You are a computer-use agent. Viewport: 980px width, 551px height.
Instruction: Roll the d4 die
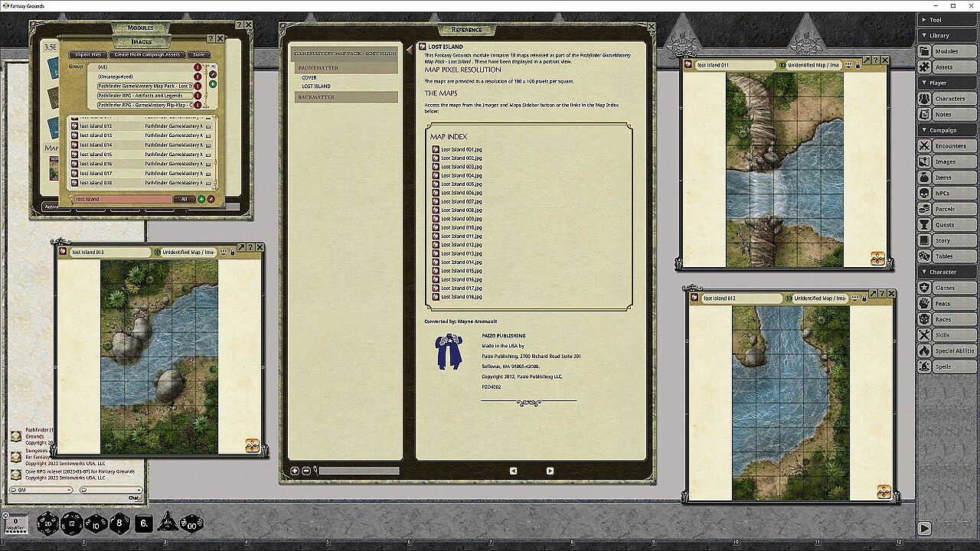[168, 523]
